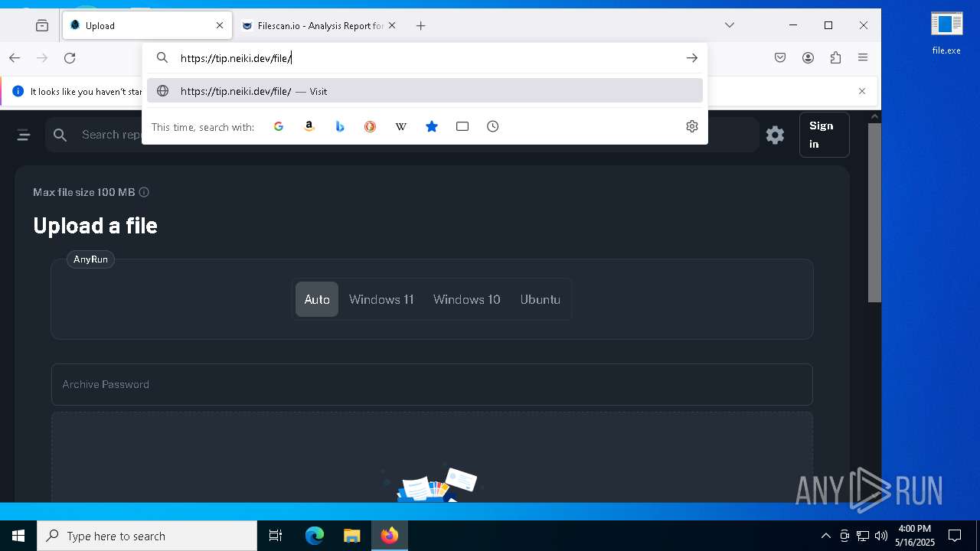Launch Microsoft Edge from taskbar
980x551 pixels.
tap(315, 536)
